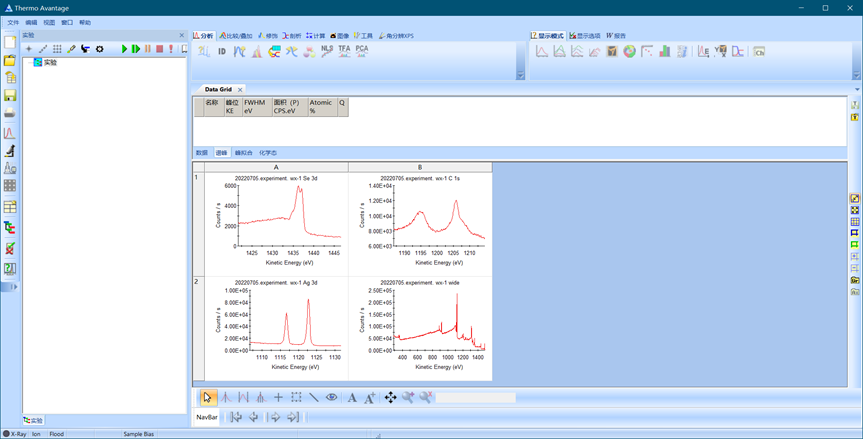This screenshot has width=863, height=439.
Task: Click the bar chart display icon
Action: 664,51
